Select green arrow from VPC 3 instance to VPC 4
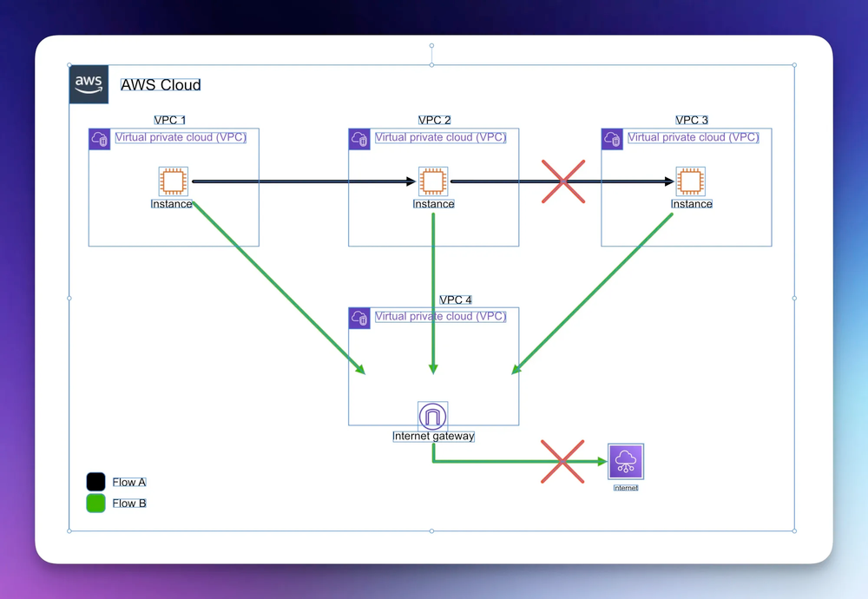 click(x=592, y=293)
